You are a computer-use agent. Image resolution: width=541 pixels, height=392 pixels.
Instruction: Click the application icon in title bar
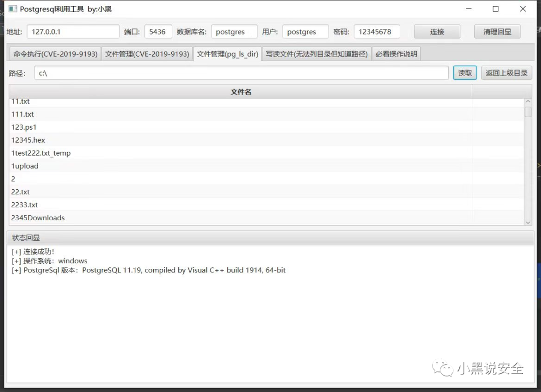pos(13,9)
